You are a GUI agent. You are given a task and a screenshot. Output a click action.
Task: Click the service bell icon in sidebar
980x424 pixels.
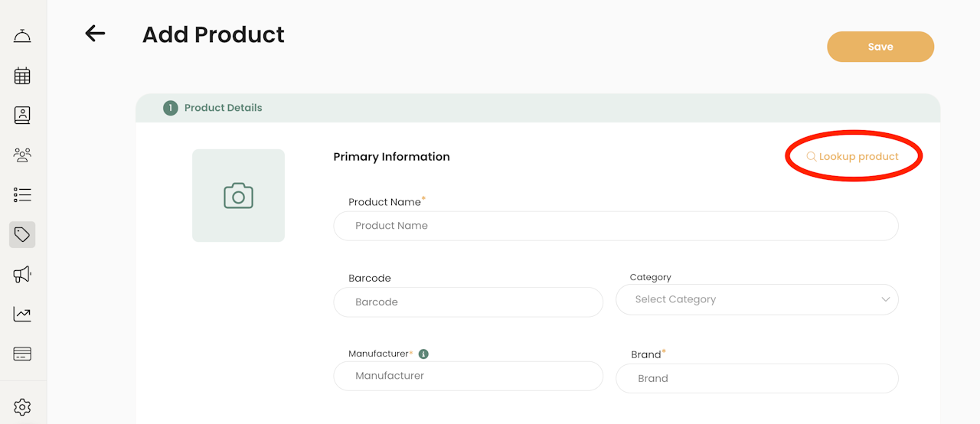[x=22, y=36]
